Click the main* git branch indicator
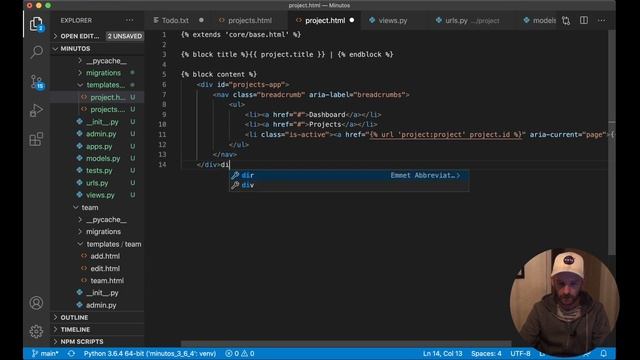 click(45, 353)
